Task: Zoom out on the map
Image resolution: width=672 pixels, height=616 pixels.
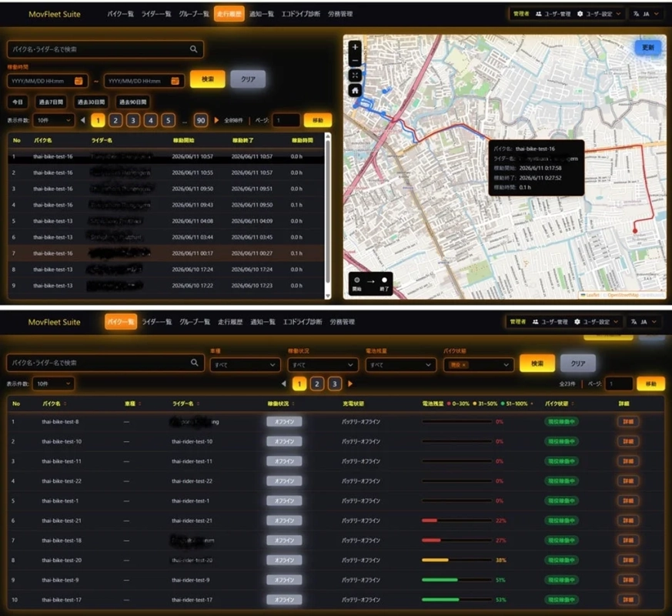Action: tap(355, 60)
